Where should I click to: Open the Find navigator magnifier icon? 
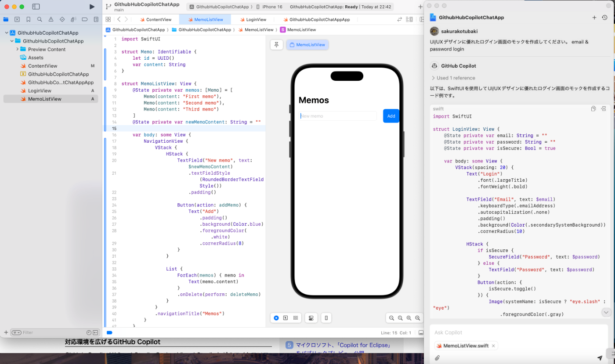[40, 19]
